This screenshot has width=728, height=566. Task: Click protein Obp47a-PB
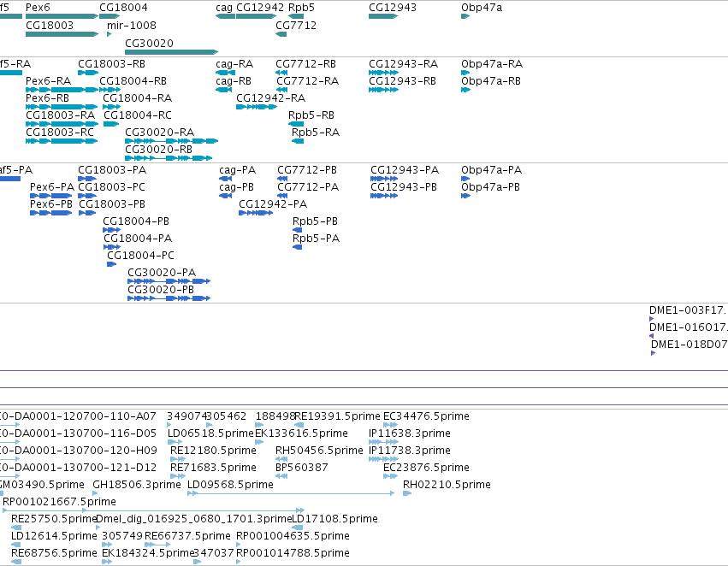[490, 187]
